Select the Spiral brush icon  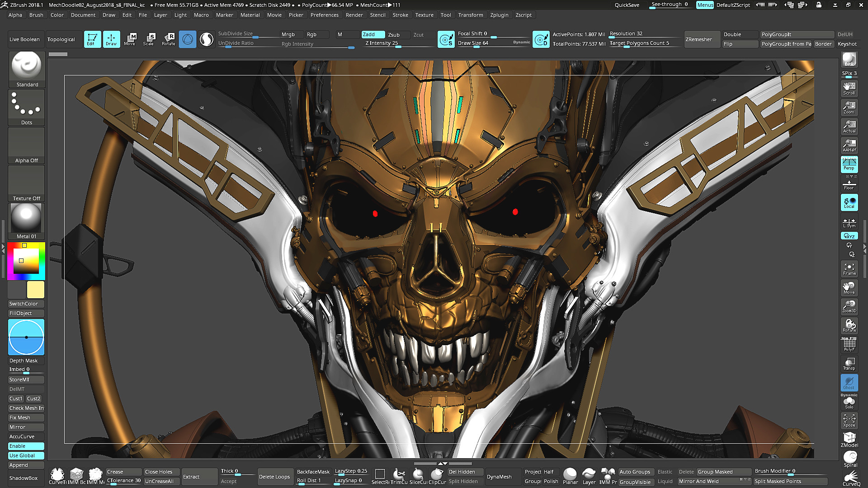(x=850, y=459)
